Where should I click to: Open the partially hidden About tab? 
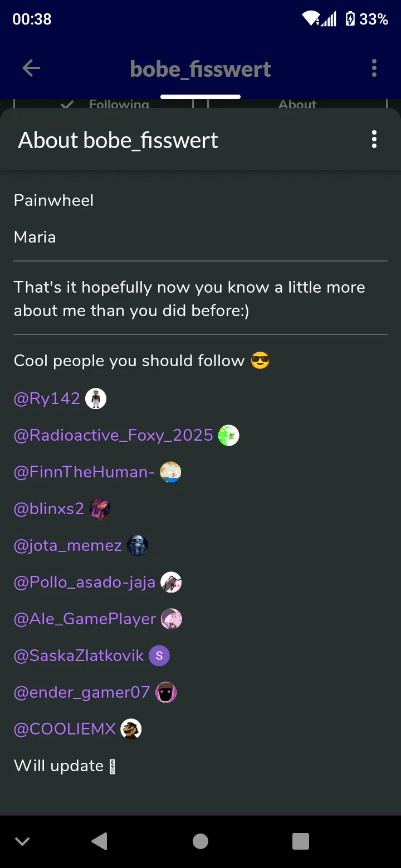297,104
